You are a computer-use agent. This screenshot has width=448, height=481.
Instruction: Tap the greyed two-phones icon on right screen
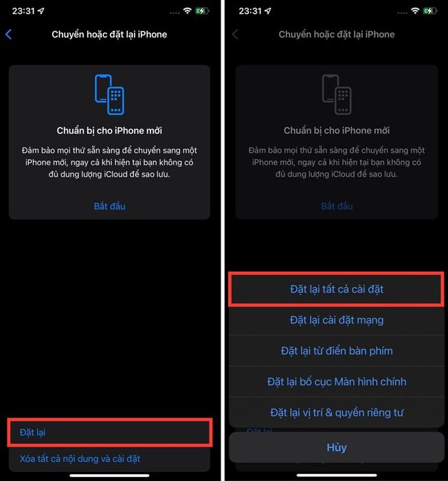[337, 95]
